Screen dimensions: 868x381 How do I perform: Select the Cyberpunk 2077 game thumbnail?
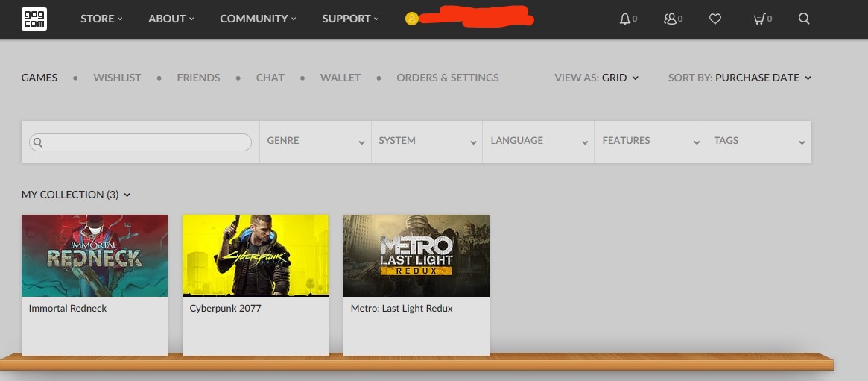coord(256,256)
